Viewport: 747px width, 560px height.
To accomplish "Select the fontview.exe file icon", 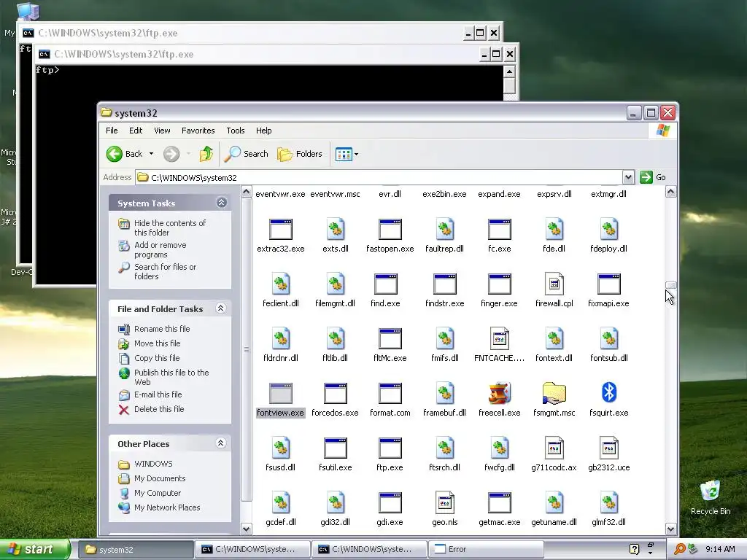I will [x=280, y=393].
